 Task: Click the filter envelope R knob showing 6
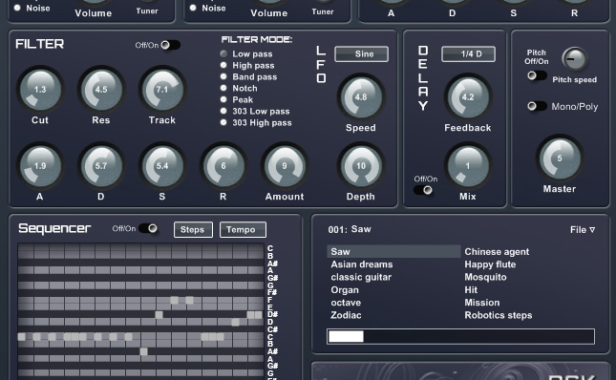pos(223,166)
